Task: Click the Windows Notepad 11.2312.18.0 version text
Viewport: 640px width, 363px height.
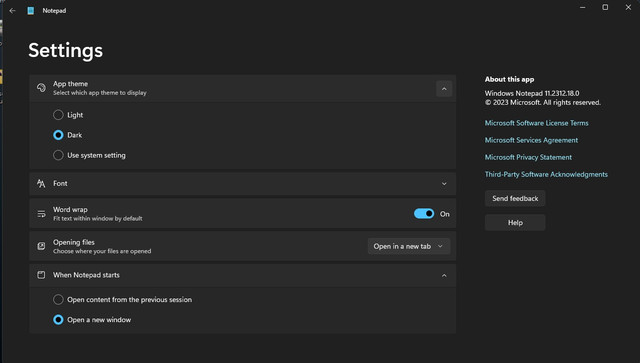Action: tap(532, 93)
